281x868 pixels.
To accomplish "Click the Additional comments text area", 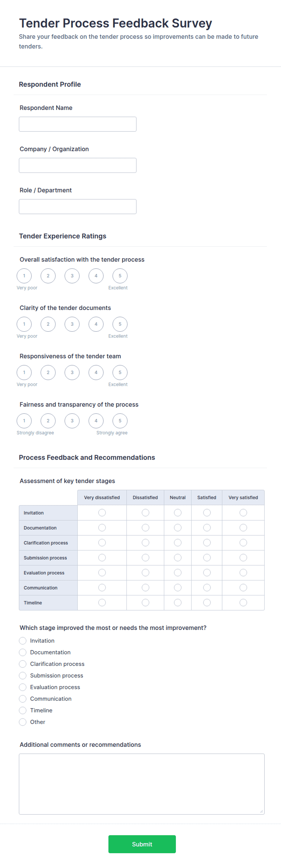I will pyautogui.click(x=141, y=784).
